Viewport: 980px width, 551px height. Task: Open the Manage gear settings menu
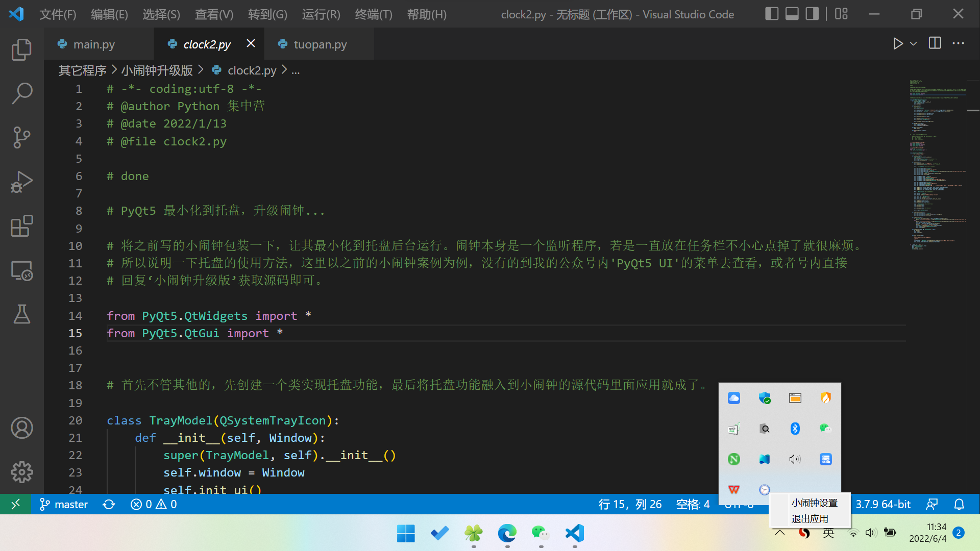(21, 472)
